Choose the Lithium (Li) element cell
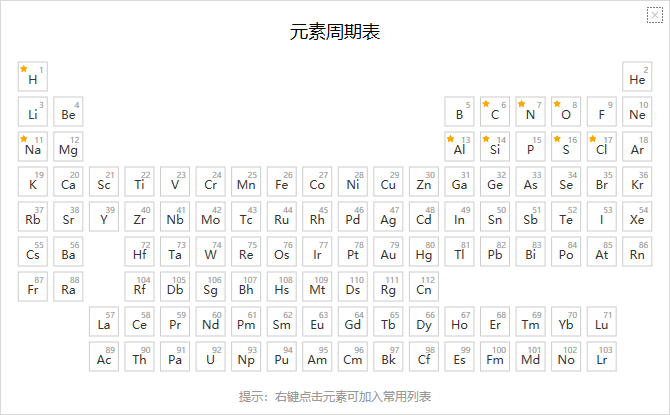 (33, 112)
